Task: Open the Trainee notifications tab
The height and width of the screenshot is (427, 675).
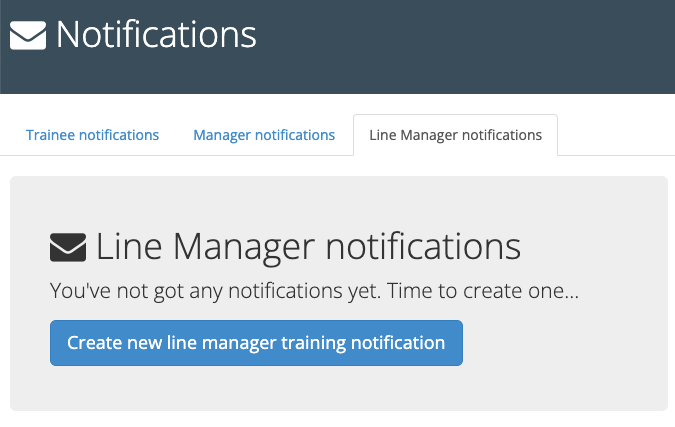Action: (92, 135)
